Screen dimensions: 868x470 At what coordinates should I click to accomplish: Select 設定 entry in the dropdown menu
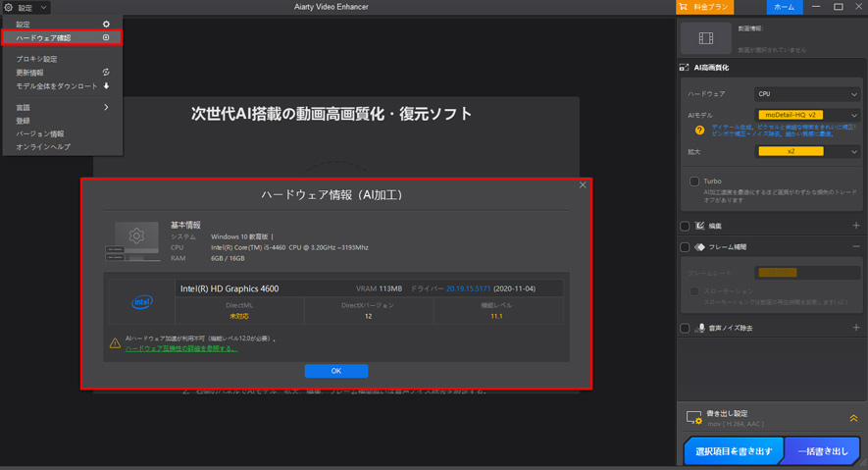(x=62, y=25)
